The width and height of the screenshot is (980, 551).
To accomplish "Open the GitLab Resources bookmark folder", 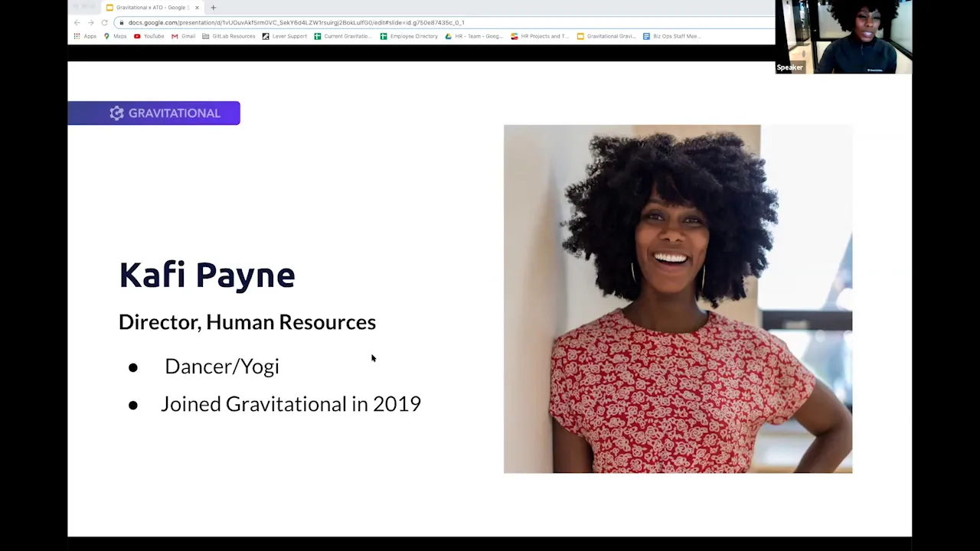I will point(229,36).
